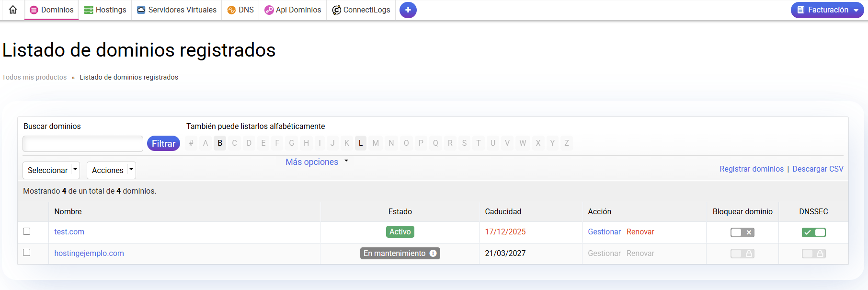Viewport: 868px width, 290px height.
Task: Toggle Bloquear dominio switch for test.com
Action: coord(742,232)
